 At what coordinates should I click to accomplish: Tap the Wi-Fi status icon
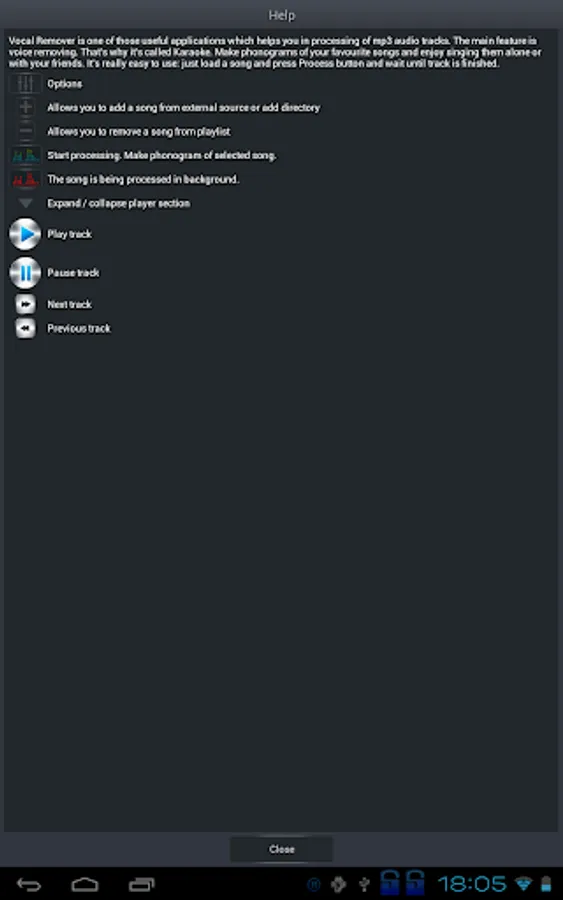click(523, 884)
